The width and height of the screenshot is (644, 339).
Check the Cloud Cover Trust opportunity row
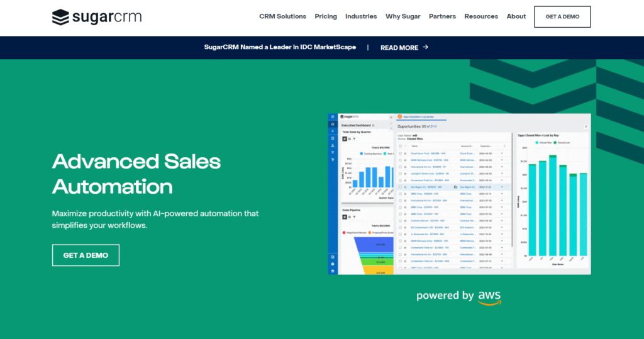coord(400,153)
